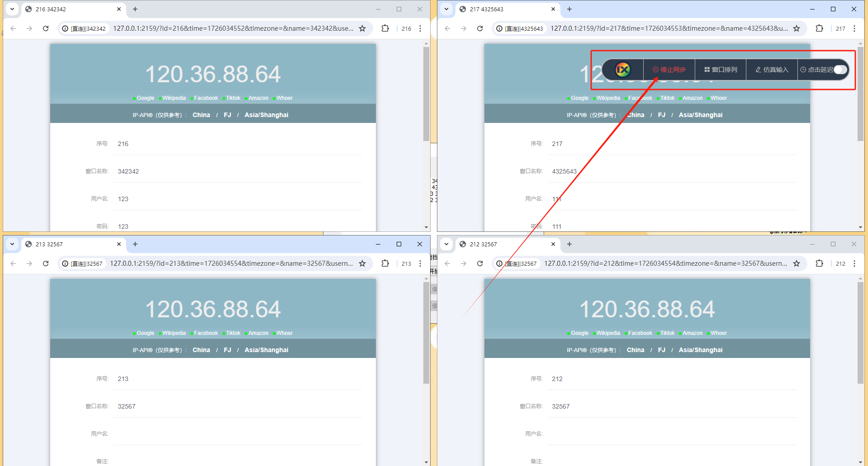Select tab 216 342342
The width and height of the screenshot is (868, 466).
point(73,9)
